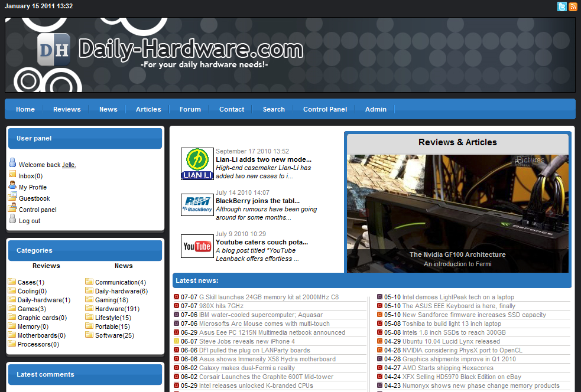Screen dimensions: 581x392
Task: Click the folder icon beside Graphic cards(0)
Action: pyautogui.click(x=12, y=317)
